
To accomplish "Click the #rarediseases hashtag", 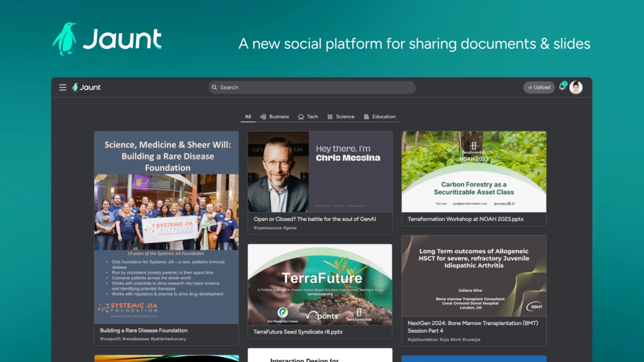I will (x=136, y=339).
